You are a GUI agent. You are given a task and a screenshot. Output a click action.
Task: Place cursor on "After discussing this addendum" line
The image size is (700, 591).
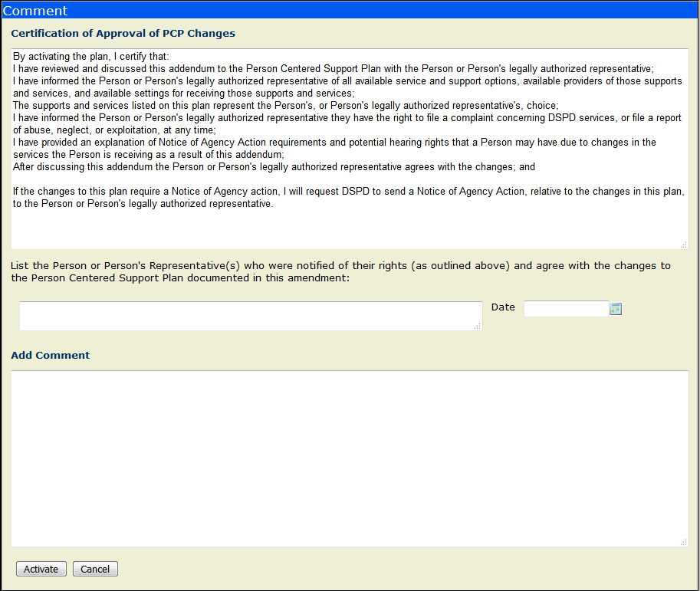274,166
